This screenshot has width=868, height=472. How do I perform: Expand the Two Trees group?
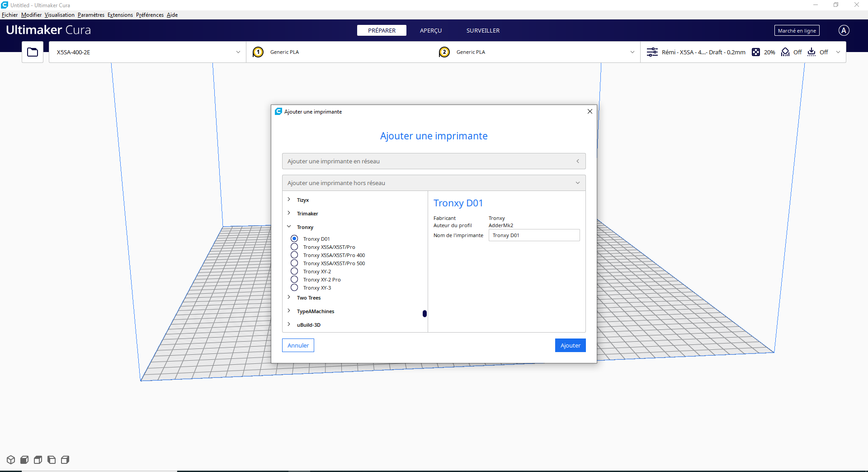(289, 297)
